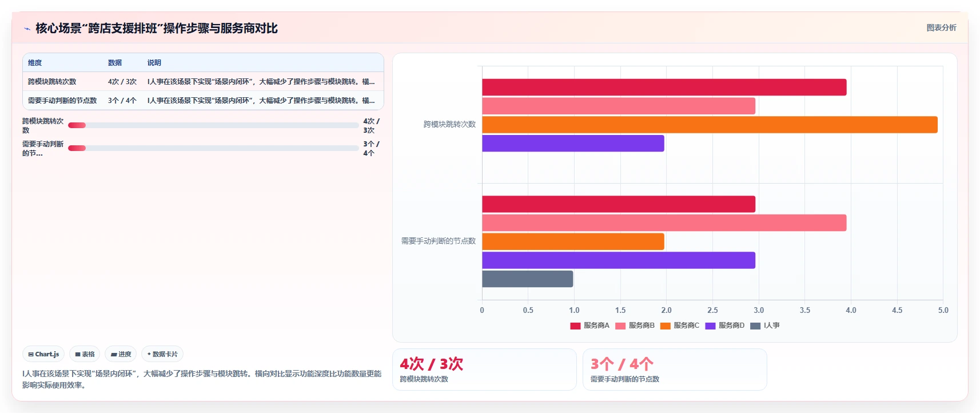Click the description paragraph under the chips
The image size is (980, 413).
(x=202, y=379)
